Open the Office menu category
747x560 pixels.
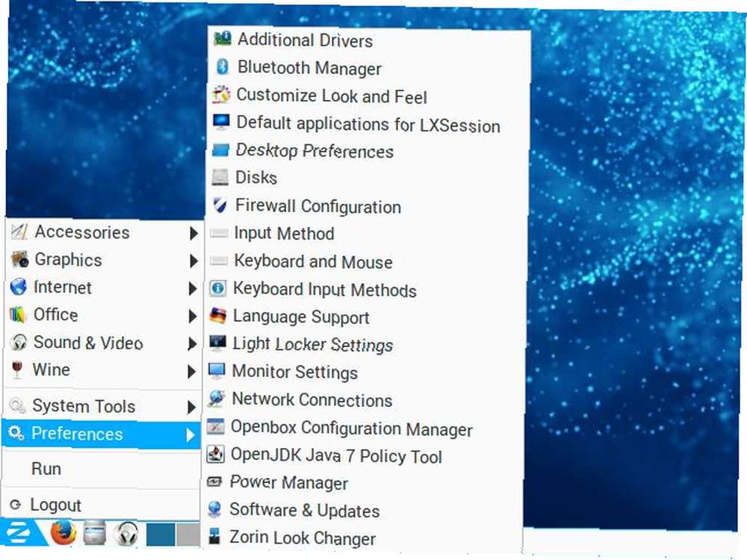(104, 315)
